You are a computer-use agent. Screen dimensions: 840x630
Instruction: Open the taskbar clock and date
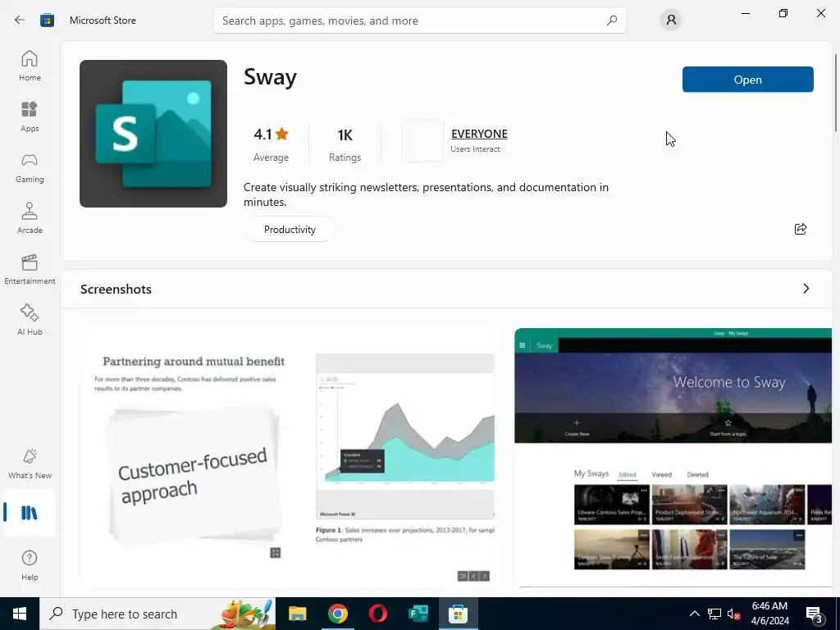770,614
